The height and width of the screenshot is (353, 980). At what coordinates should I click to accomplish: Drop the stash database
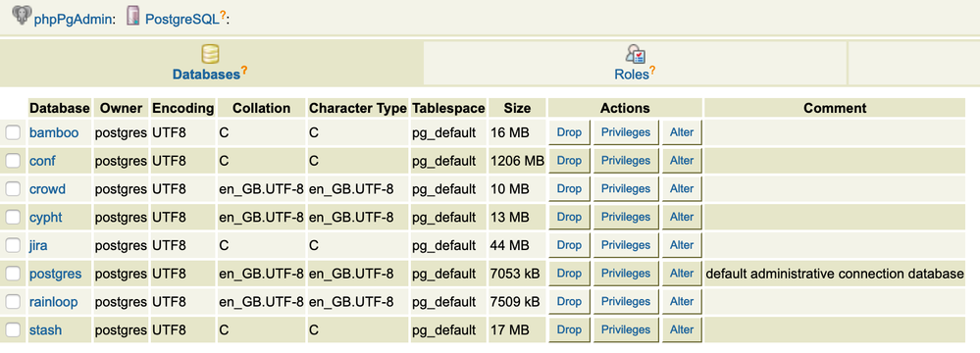pos(569,329)
